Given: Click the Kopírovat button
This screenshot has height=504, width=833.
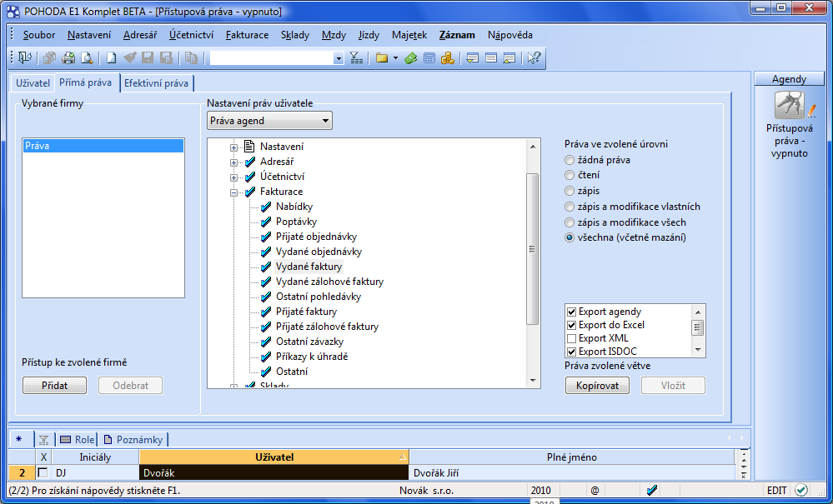Looking at the screenshot, I should [597, 386].
